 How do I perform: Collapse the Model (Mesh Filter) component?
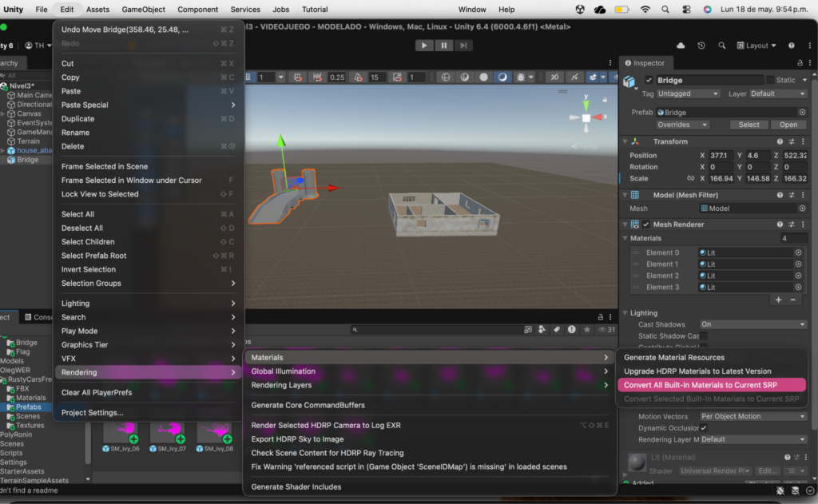(625, 195)
